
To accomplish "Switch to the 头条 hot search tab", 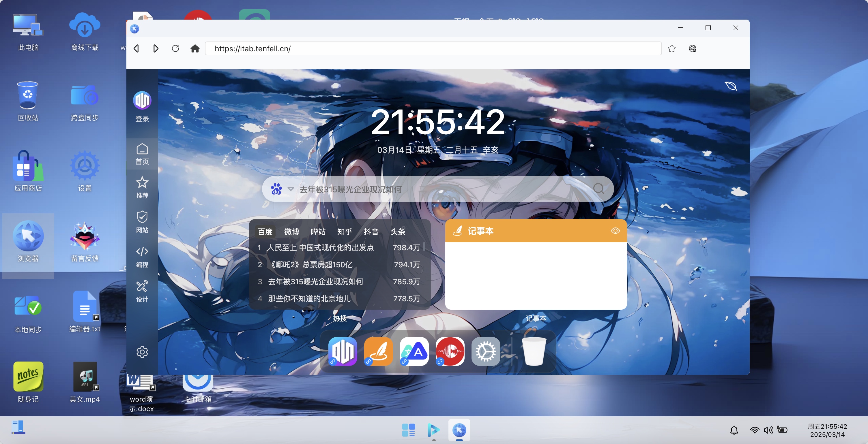I will pos(398,232).
